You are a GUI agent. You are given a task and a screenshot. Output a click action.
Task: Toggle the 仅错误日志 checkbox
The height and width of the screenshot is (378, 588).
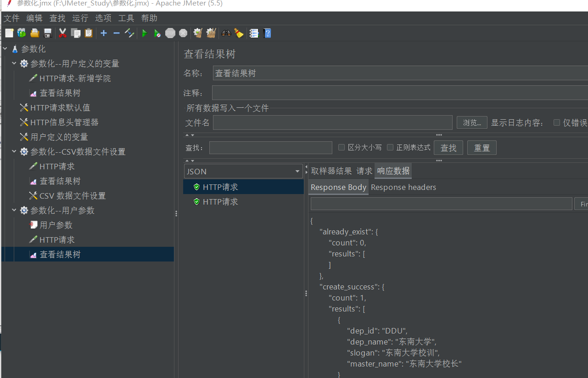pyautogui.click(x=557, y=122)
